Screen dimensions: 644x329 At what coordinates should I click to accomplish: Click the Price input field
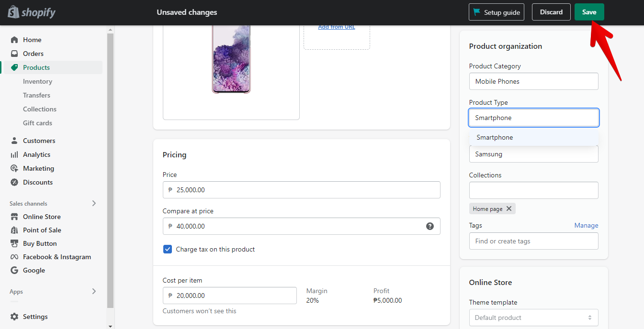pos(306,190)
